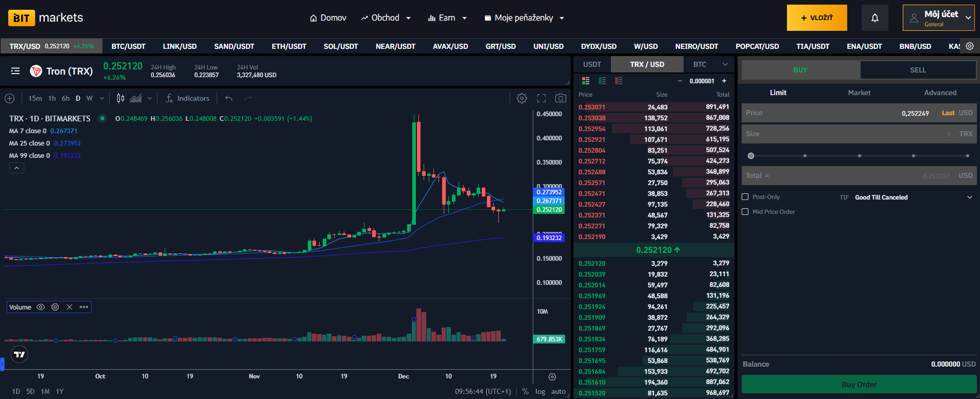The height and width of the screenshot is (399, 980).
Task: Open ticker bar settings gear
Action: click(970, 46)
